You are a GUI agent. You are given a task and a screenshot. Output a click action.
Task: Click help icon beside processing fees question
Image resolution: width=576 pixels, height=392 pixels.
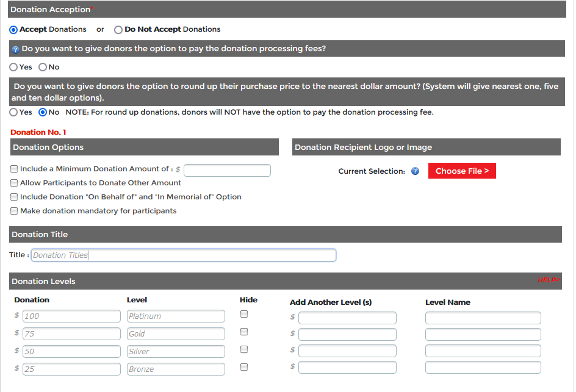tap(16, 49)
